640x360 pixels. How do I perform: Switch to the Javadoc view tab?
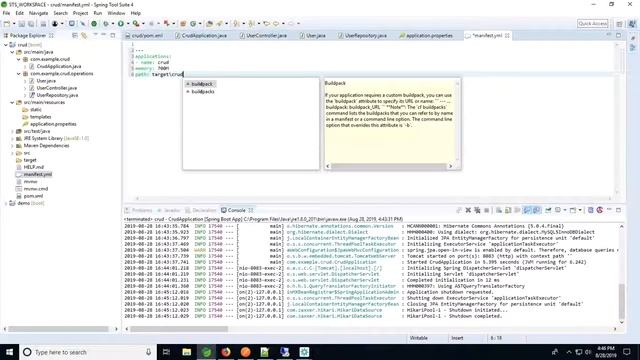(169, 211)
